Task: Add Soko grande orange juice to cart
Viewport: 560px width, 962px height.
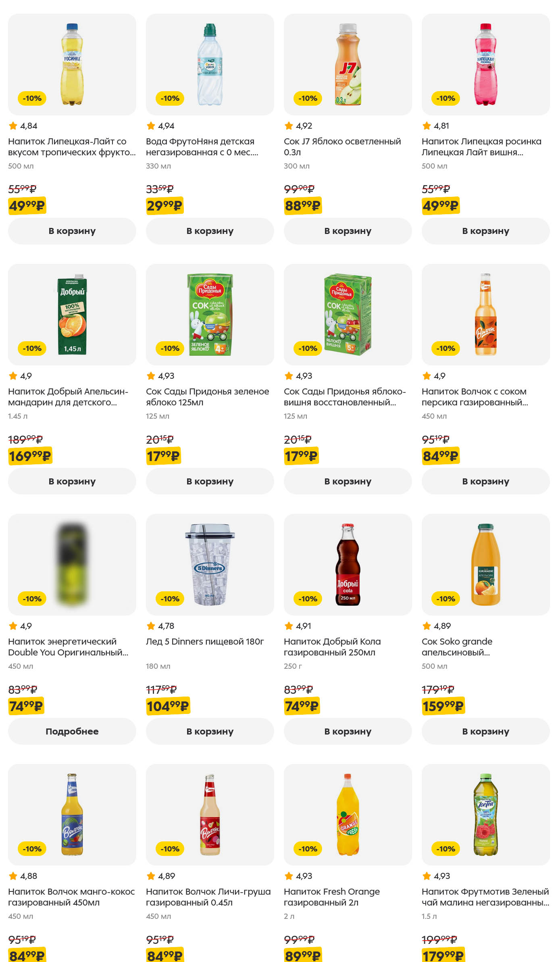Action: click(x=485, y=731)
